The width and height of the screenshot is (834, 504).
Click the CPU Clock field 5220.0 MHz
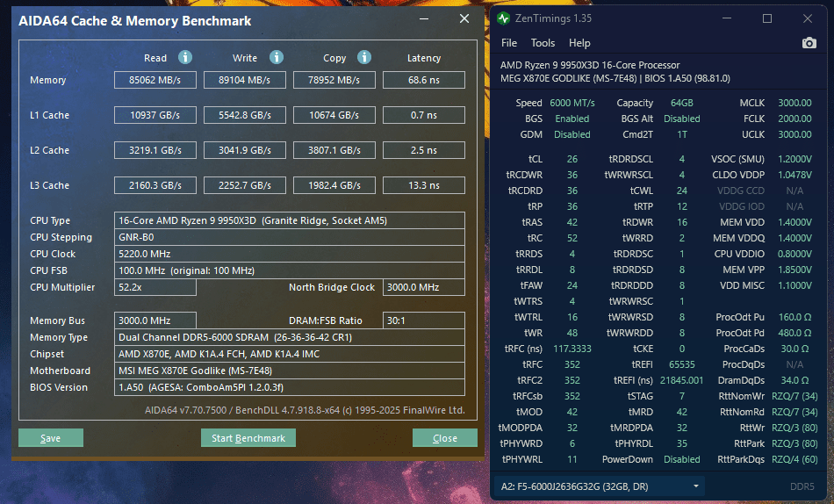(290, 254)
